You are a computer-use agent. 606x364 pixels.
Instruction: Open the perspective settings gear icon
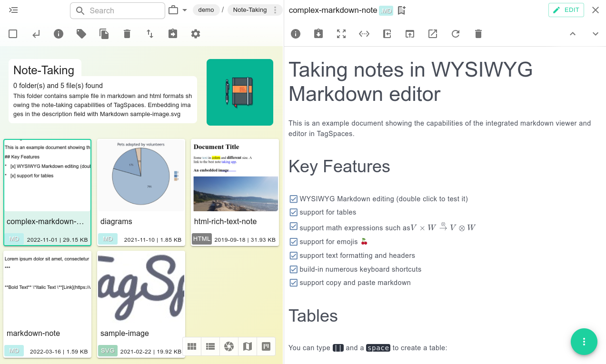click(196, 34)
